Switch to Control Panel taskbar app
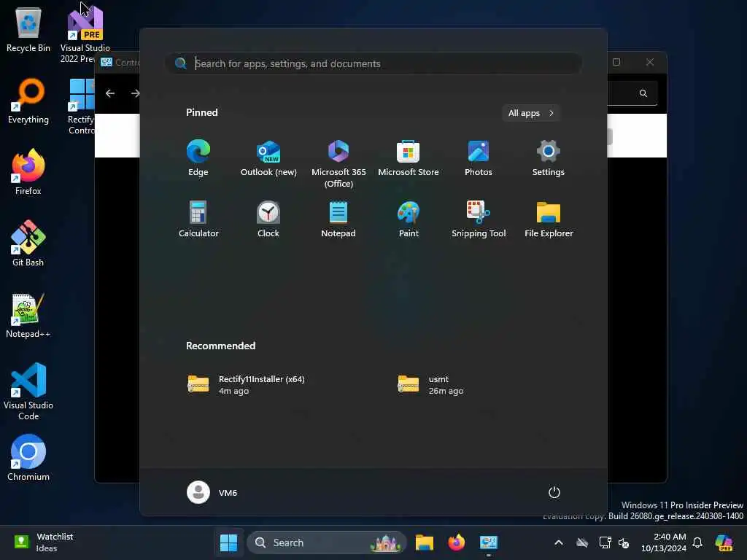This screenshot has width=747, height=560. click(x=489, y=542)
